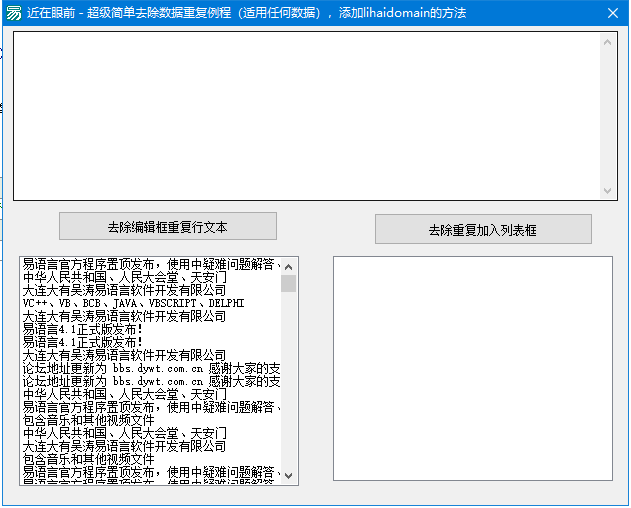Select the VC++、VB、BCB、JAVA row in list
The width and height of the screenshot is (631, 508).
point(151,304)
